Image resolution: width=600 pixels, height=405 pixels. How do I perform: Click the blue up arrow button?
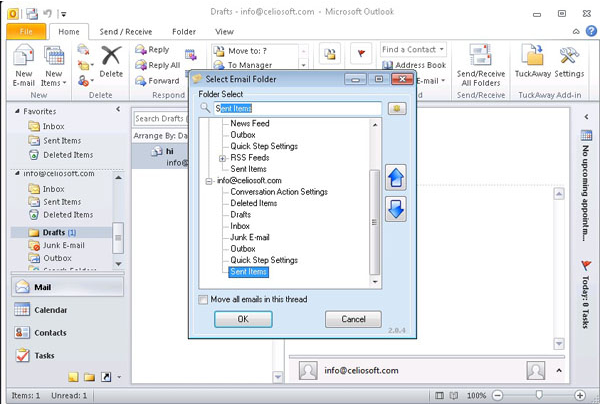tap(395, 177)
